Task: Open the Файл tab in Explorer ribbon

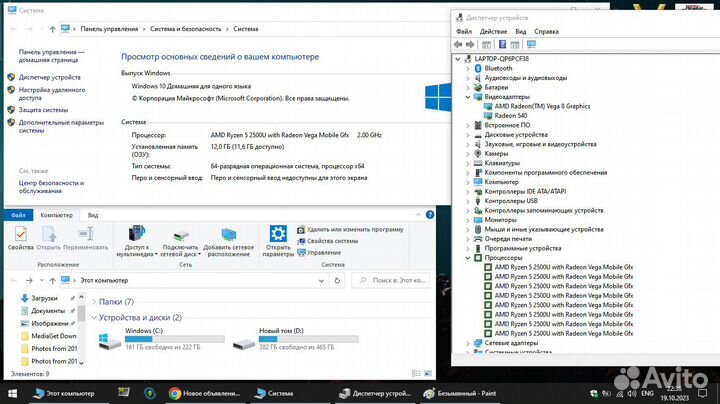Action: (18, 215)
